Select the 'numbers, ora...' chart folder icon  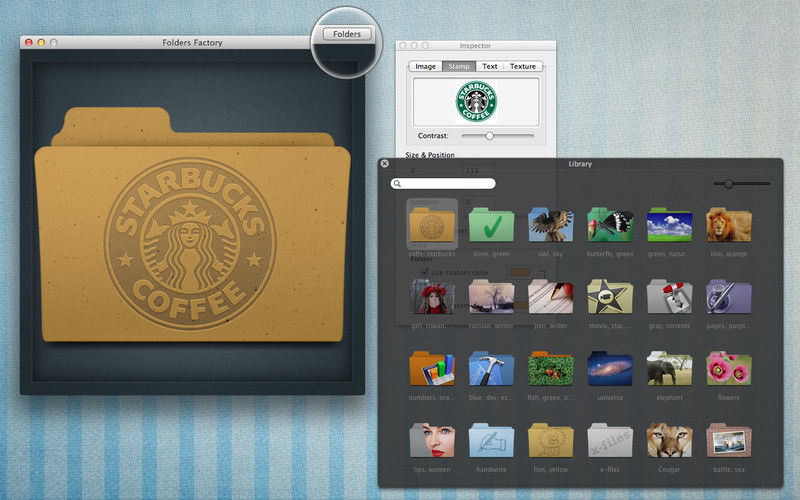[432, 368]
